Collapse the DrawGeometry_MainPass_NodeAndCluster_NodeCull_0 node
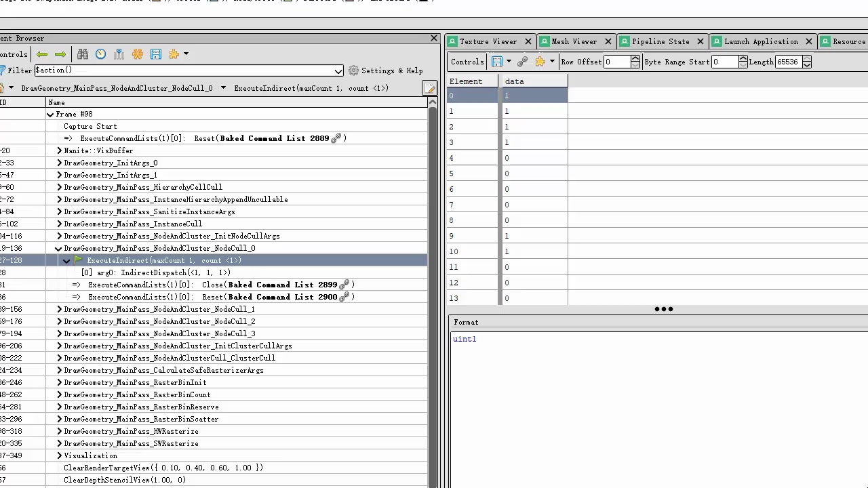 coord(59,248)
